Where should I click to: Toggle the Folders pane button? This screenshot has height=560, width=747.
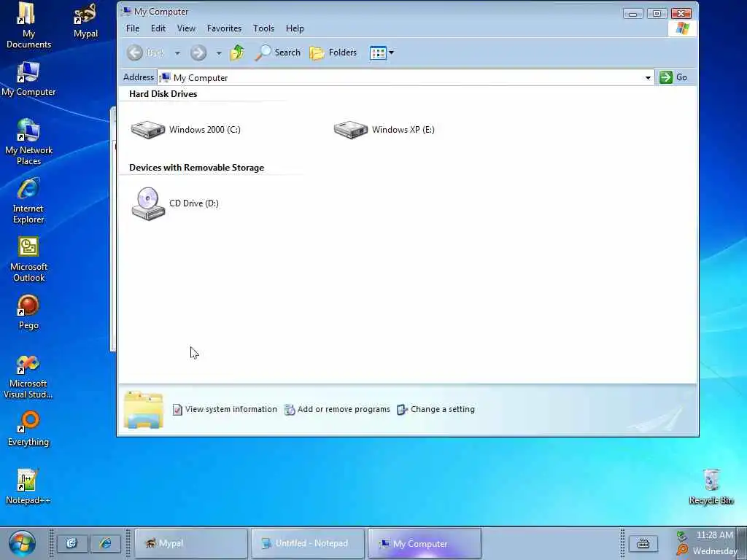coord(333,52)
